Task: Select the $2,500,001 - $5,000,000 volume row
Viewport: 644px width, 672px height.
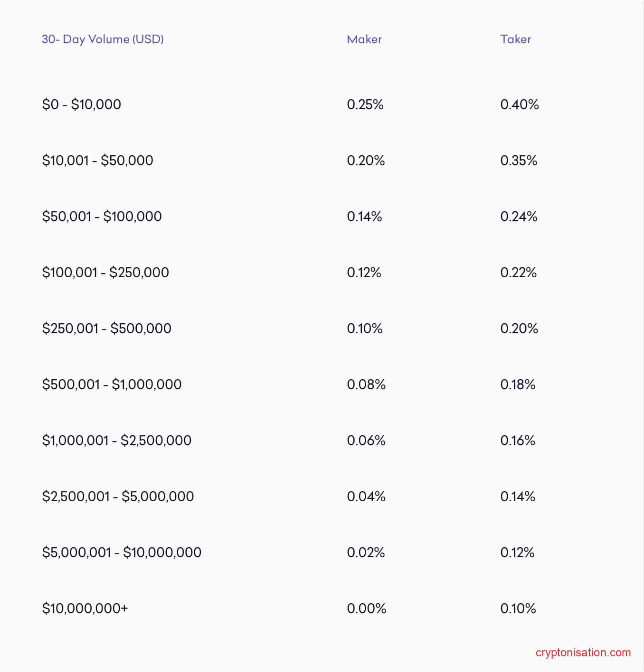Action: pyautogui.click(x=118, y=496)
